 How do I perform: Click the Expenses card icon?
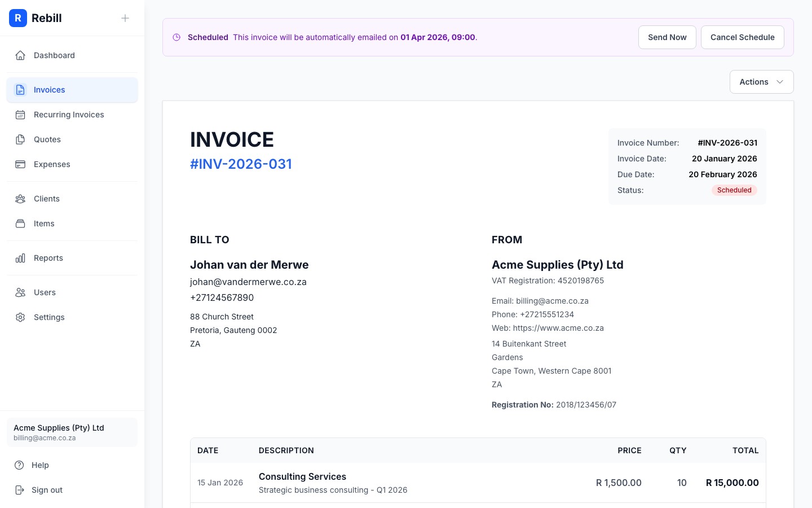click(20, 164)
